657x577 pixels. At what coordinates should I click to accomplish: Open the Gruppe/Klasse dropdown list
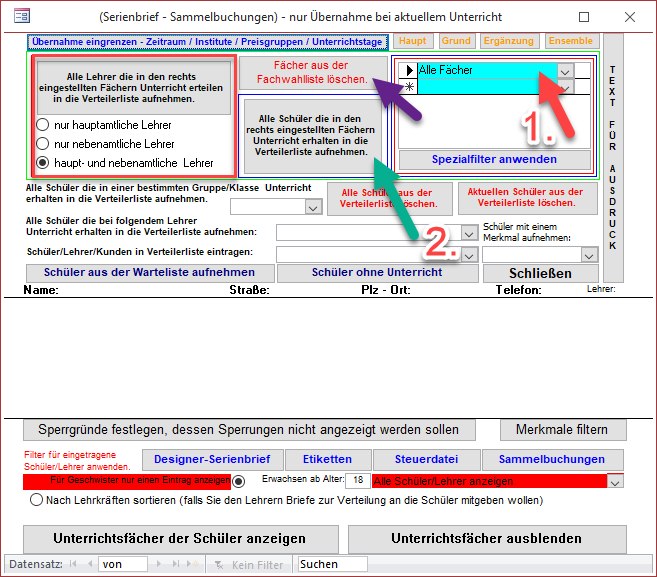coord(312,207)
